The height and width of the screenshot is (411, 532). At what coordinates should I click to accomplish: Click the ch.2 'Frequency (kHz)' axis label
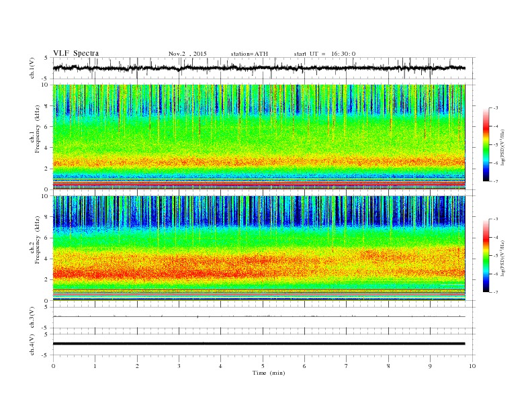coord(38,239)
